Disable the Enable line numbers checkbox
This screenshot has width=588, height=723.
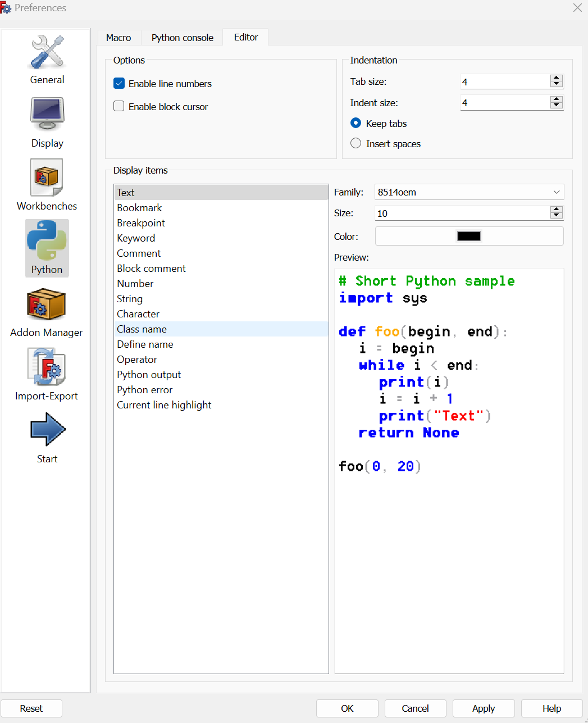pyautogui.click(x=119, y=83)
